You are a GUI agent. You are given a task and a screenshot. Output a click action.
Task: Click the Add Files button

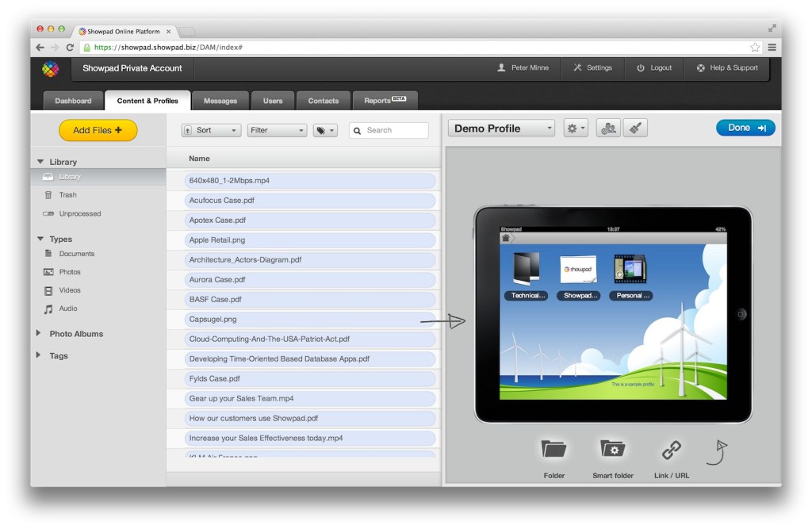coord(98,131)
